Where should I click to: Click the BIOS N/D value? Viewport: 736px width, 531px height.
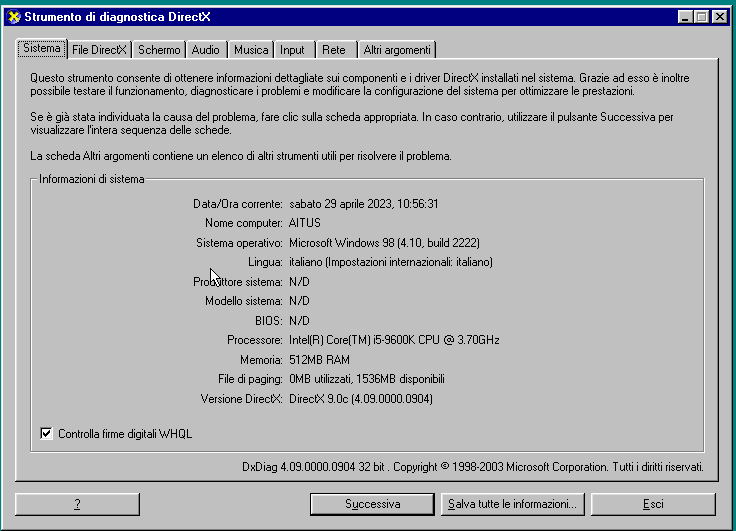pos(299,321)
